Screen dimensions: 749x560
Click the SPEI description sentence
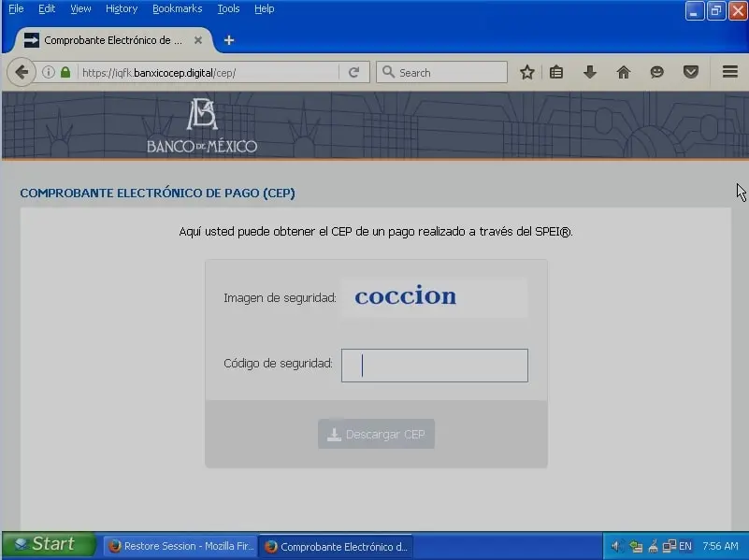[376, 232]
